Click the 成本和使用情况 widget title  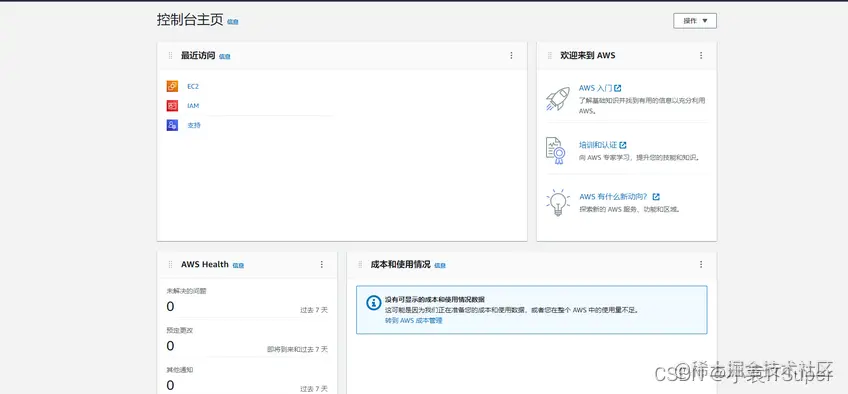click(x=401, y=264)
